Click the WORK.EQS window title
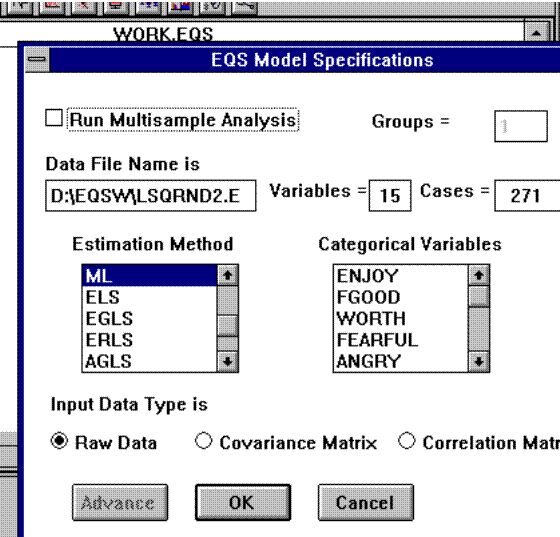The height and width of the screenshot is (537, 560). [163, 34]
